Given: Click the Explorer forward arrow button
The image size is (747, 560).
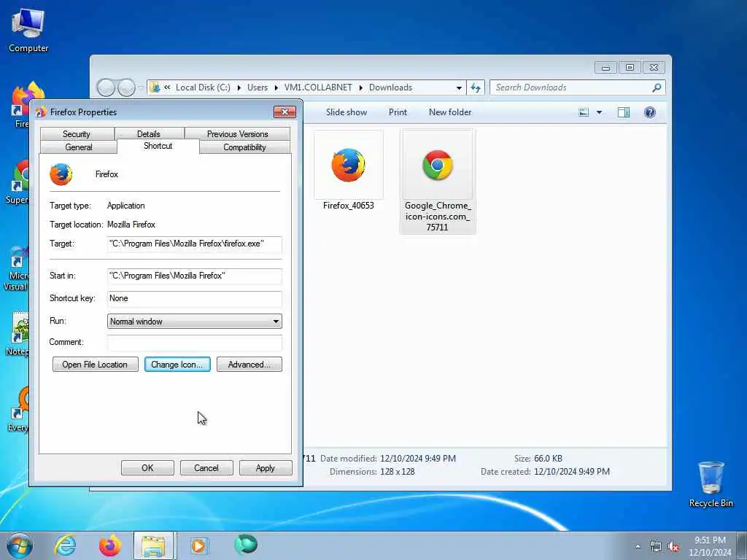Looking at the screenshot, I should 126,87.
